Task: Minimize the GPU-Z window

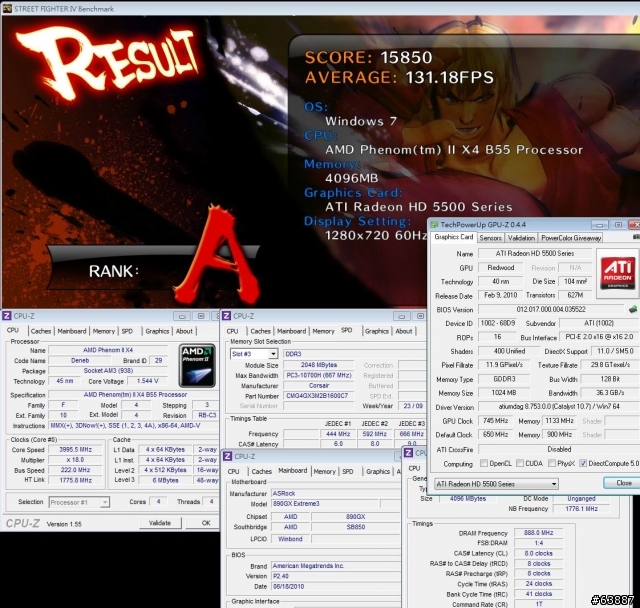Action: (600, 225)
